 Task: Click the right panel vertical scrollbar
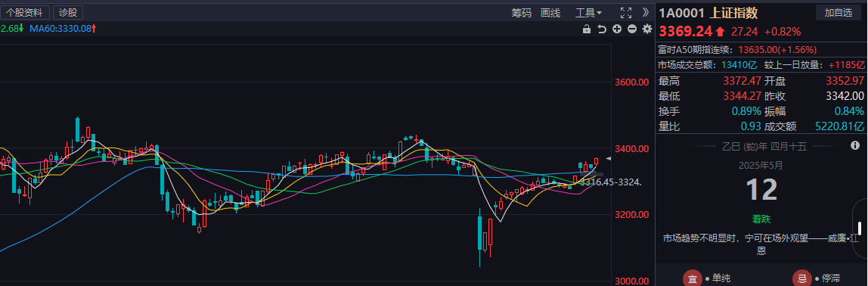pos(860,228)
